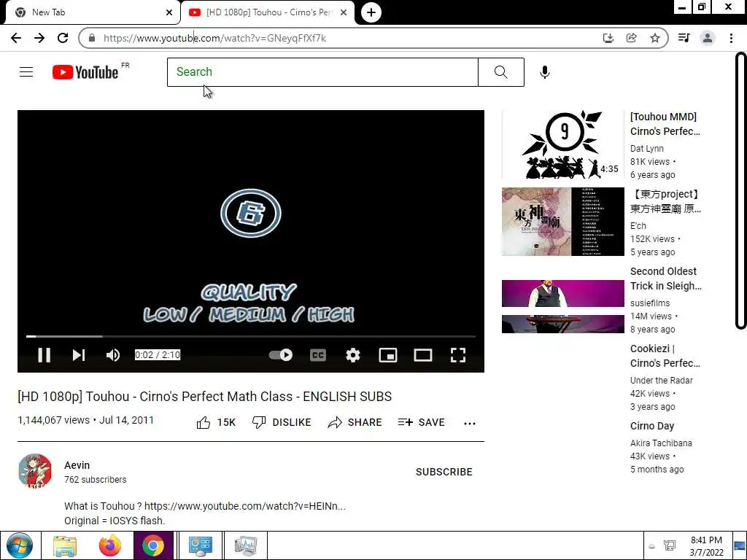
Task: Enter fullscreen mode
Action: tap(458, 355)
